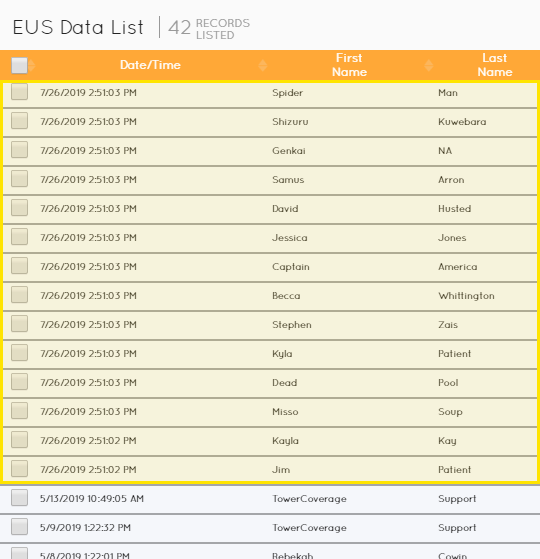
Task: Tick the Samus Arron record checkbox
Action: (x=19, y=179)
